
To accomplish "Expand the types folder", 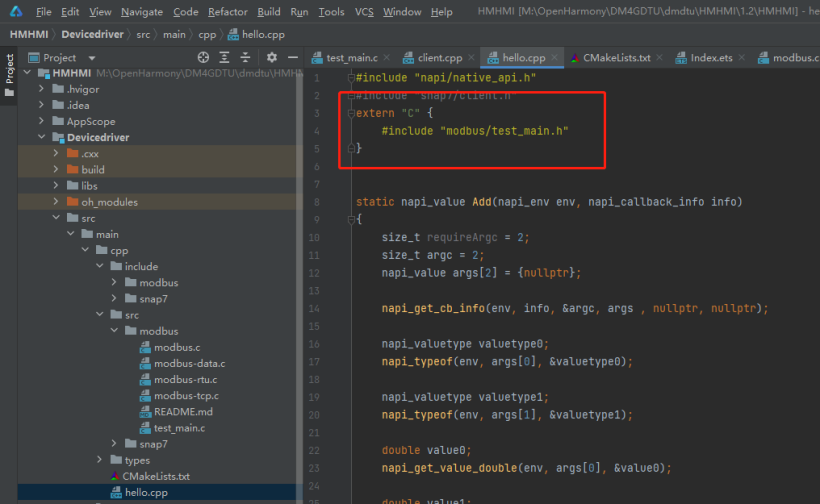I will [99, 460].
